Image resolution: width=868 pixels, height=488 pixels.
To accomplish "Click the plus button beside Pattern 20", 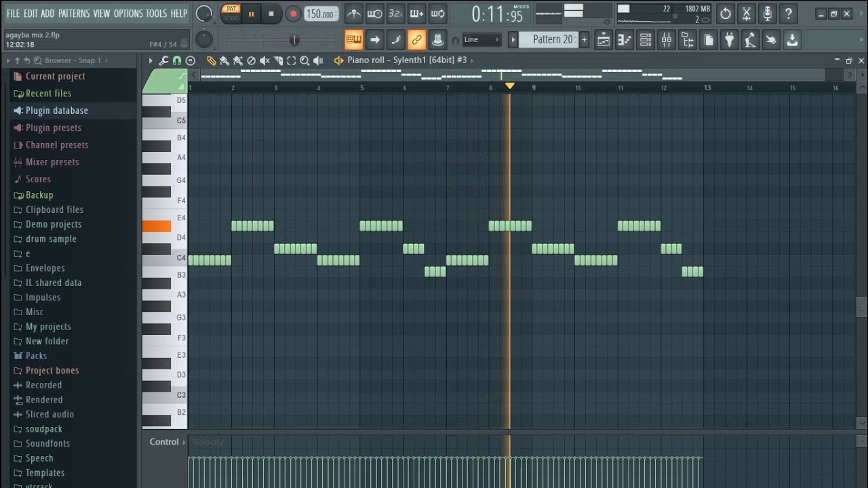I will coord(584,40).
